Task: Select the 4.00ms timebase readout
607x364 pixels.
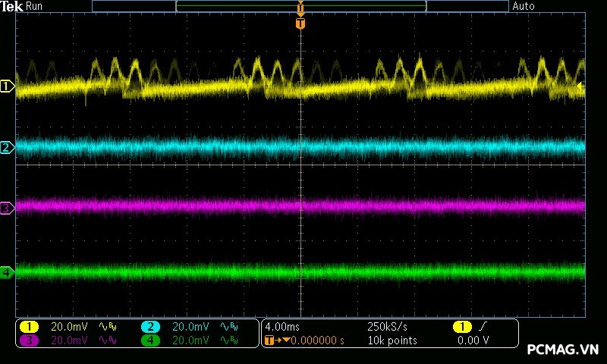Action: pyautogui.click(x=283, y=327)
